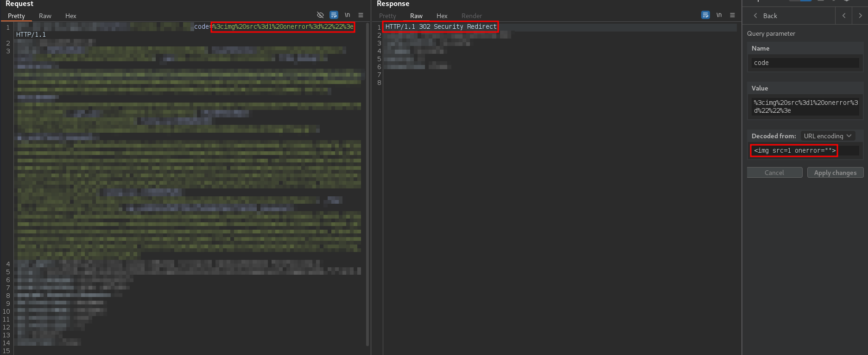
Task: Click the Query parameter label in inspector
Action: [x=771, y=33]
